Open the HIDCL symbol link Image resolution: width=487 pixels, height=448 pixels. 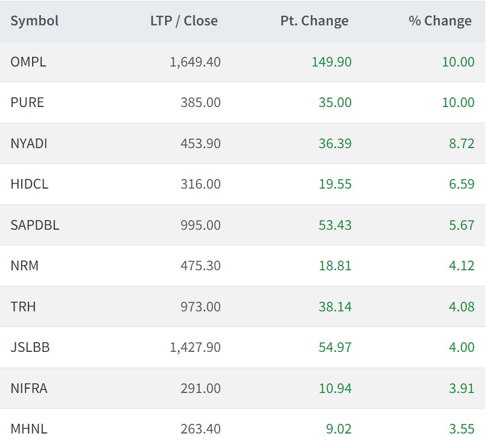(30, 184)
